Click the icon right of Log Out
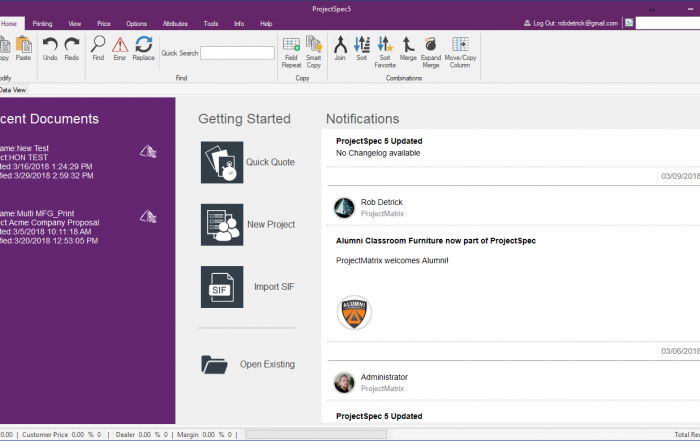The width and height of the screenshot is (700, 441). pyautogui.click(x=629, y=23)
